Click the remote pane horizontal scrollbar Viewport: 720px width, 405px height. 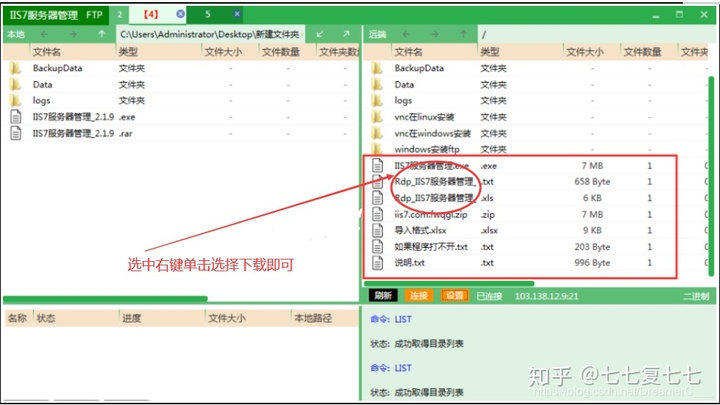click(x=449, y=284)
